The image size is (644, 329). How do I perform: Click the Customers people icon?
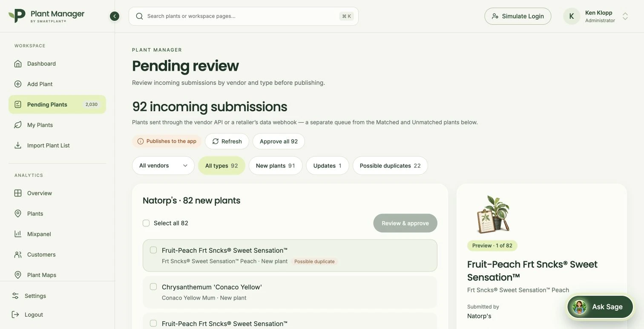click(18, 254)
